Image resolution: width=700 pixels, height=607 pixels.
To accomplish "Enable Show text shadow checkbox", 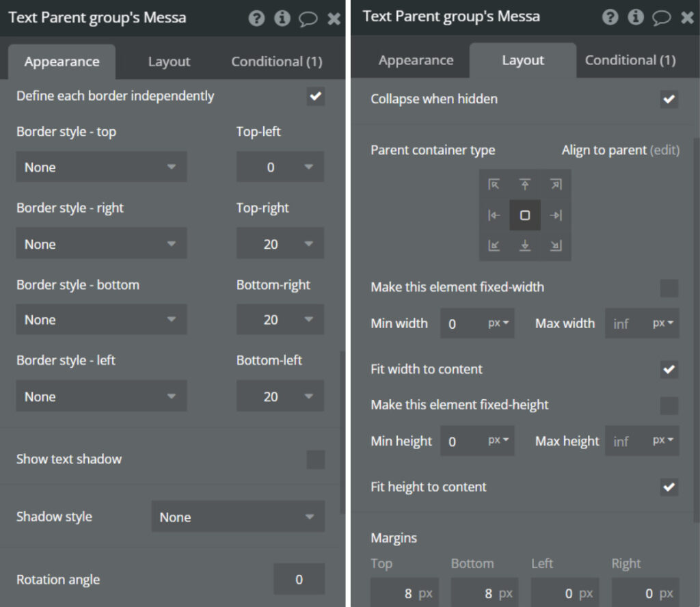I will point(315,459).
